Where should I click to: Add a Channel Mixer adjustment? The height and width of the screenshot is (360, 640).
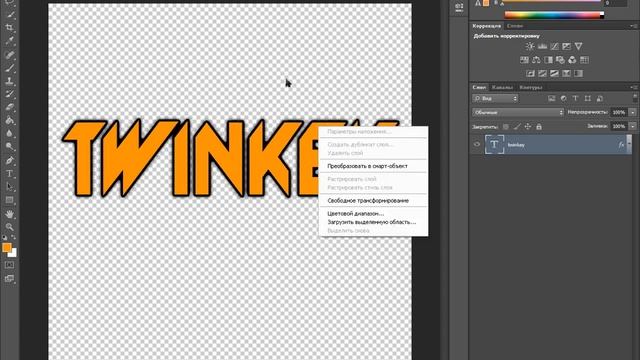coord(572,60)
